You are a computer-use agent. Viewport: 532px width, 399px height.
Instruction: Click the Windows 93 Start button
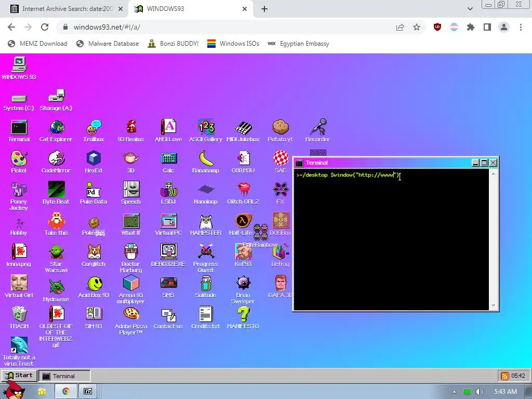(x=18, y=376)
